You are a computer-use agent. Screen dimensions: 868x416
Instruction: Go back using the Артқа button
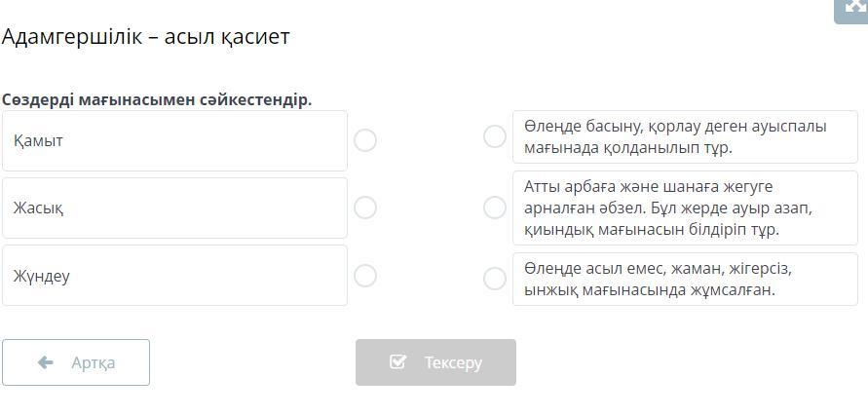(x=76, y=362)
